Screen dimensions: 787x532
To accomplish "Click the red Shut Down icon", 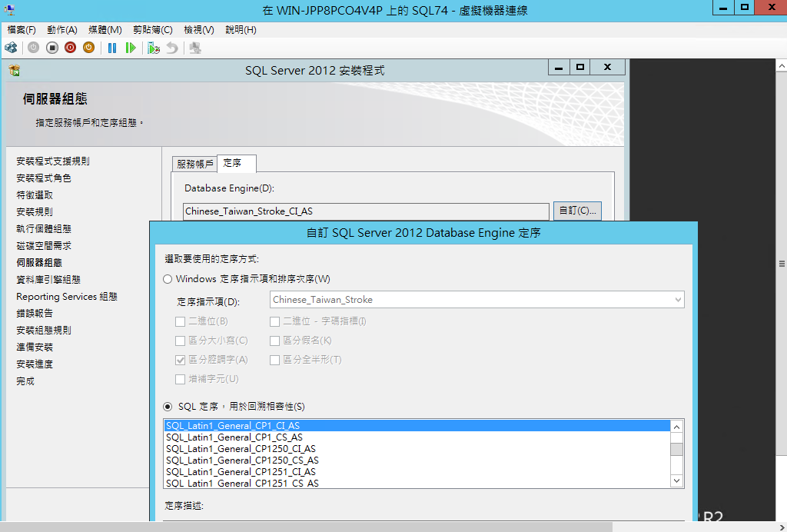I will coord(70,48).
